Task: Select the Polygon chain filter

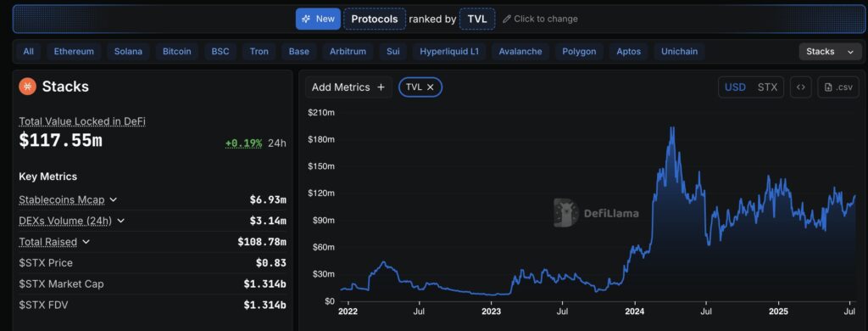Action: 579,52
